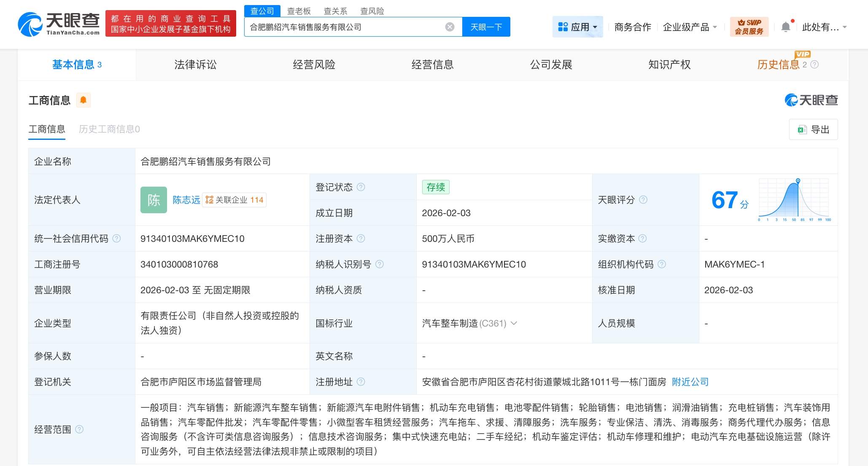Expand the 国标行业 C361 dropdown
This screenshot has height=466, width=868.
click(x=514, y=324)
